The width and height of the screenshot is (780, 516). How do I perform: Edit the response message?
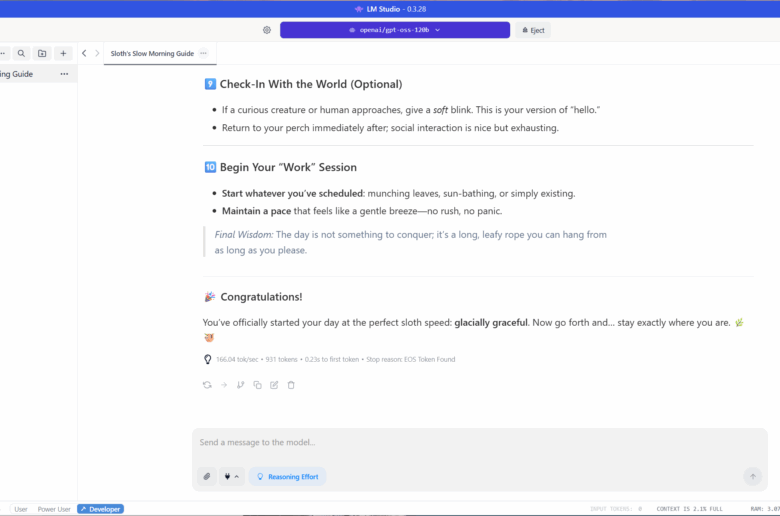coord(274,385)
